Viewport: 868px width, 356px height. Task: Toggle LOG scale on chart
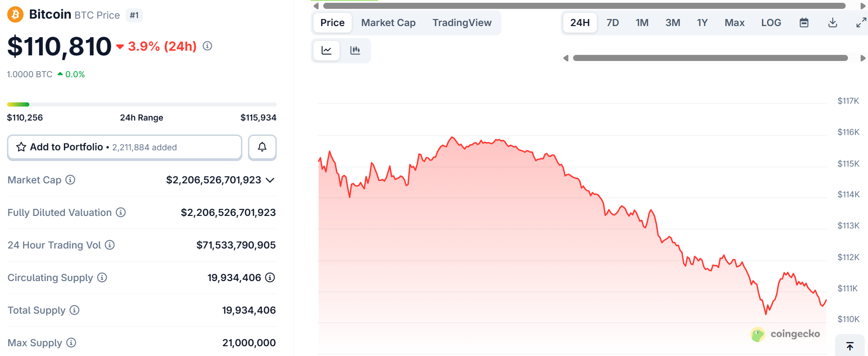(x=771, y=23)
